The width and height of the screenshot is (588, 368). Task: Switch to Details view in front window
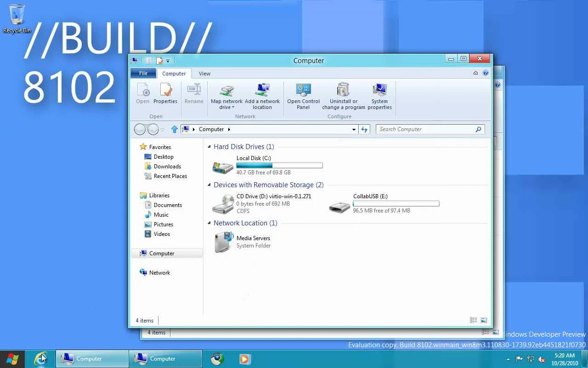474,320
